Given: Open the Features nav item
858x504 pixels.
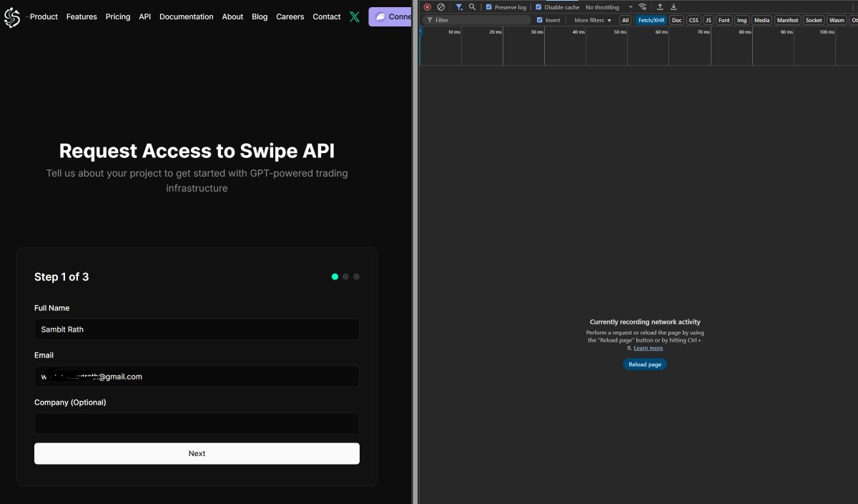Looking at the screenshot, I should (x=82, y=16).
